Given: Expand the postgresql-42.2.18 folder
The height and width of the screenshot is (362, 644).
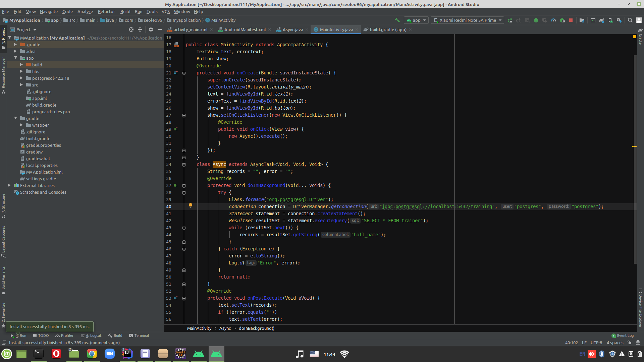Looking at the screenshot, I should coord(21,78).
